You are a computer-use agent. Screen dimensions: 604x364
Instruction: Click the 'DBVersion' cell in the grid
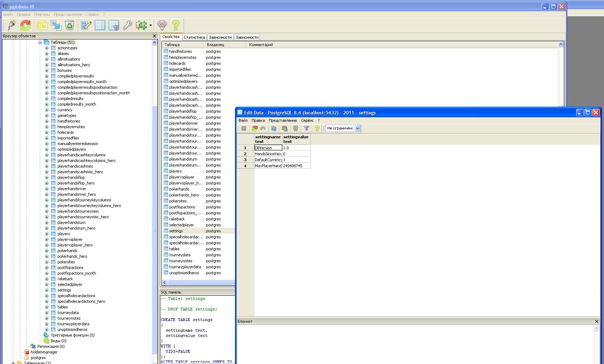[x=268, y=148]
